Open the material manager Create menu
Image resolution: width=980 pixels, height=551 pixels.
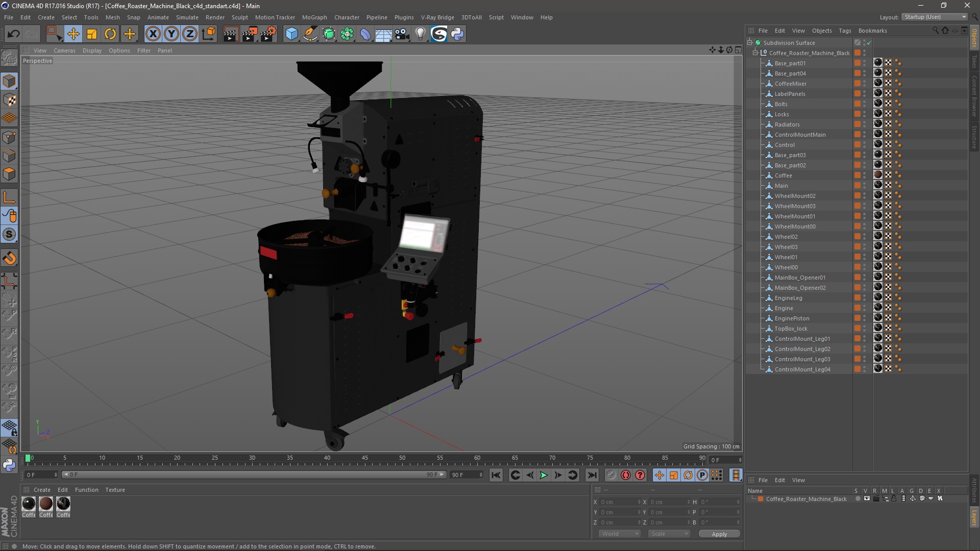tap(42, 490)
